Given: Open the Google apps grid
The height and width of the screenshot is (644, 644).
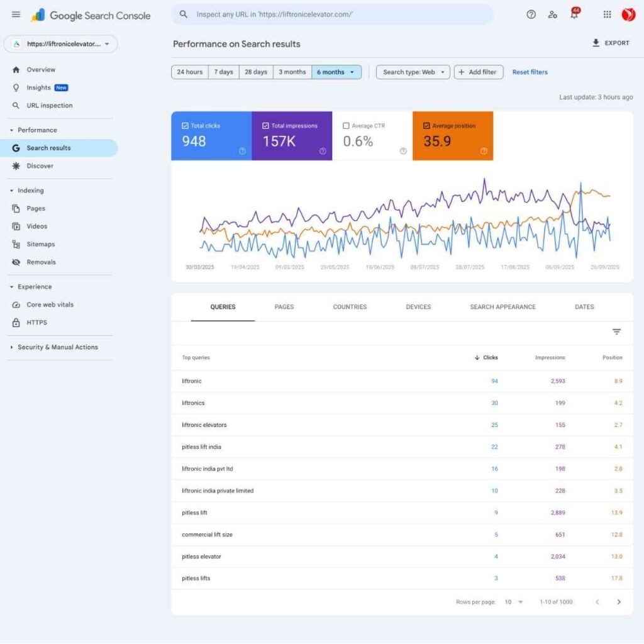Looking at the screenshot, I should point(607,14).
